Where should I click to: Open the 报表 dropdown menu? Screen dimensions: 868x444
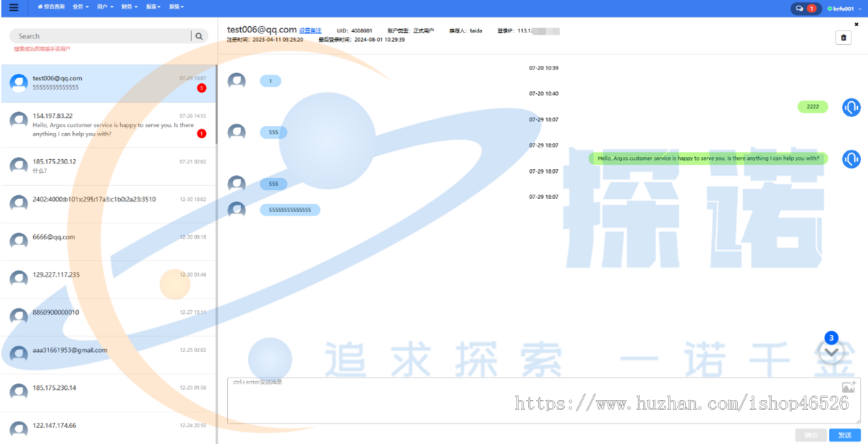coord(153,7)
